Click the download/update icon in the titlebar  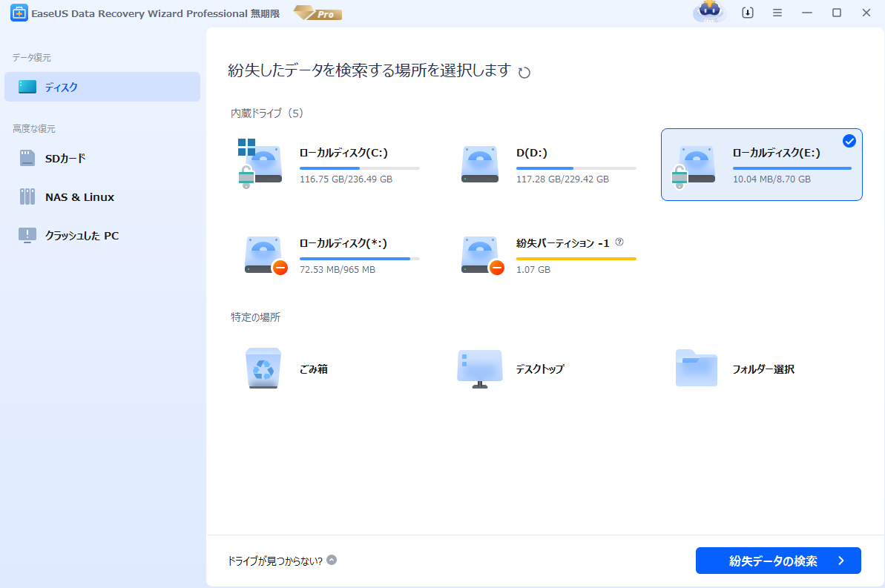coord(747,13)
